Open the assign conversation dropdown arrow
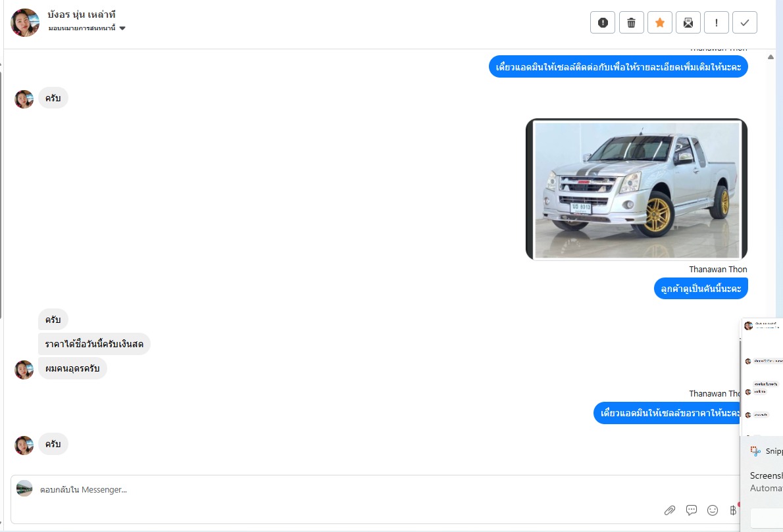Viewport: 783px width, 532px height. (x=122, y=28)
